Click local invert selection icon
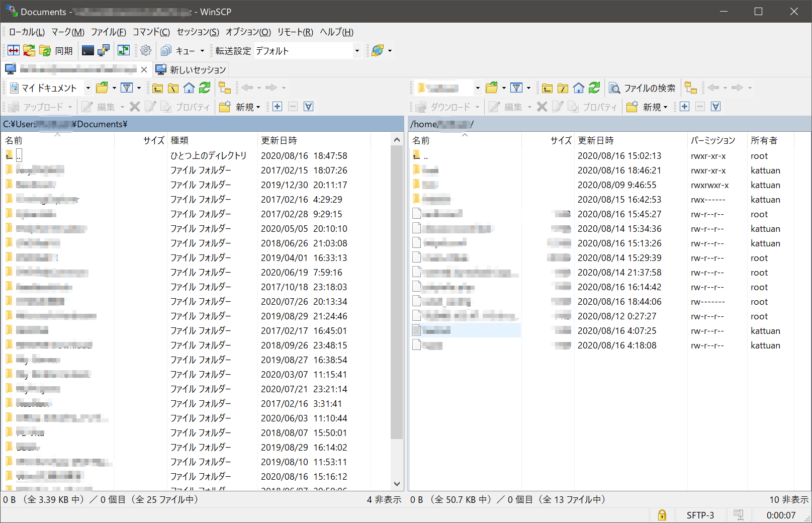The height and width of the screenshot is (523, 812). (309, 107)
